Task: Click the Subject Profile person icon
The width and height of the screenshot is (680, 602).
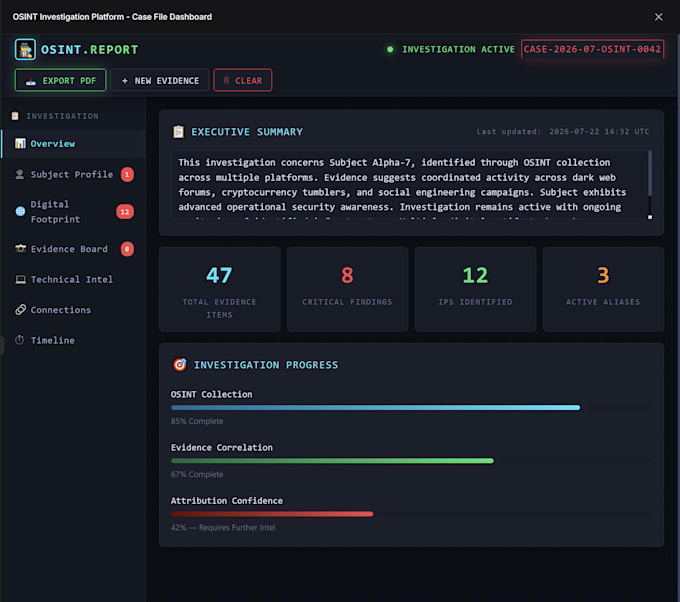Action: tap(20, 174)
